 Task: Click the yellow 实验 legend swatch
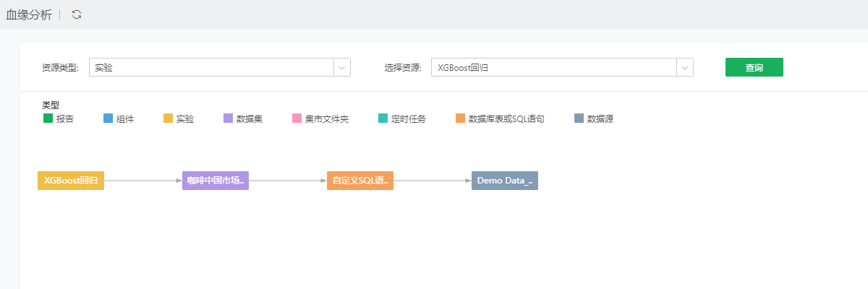(169, 118)
